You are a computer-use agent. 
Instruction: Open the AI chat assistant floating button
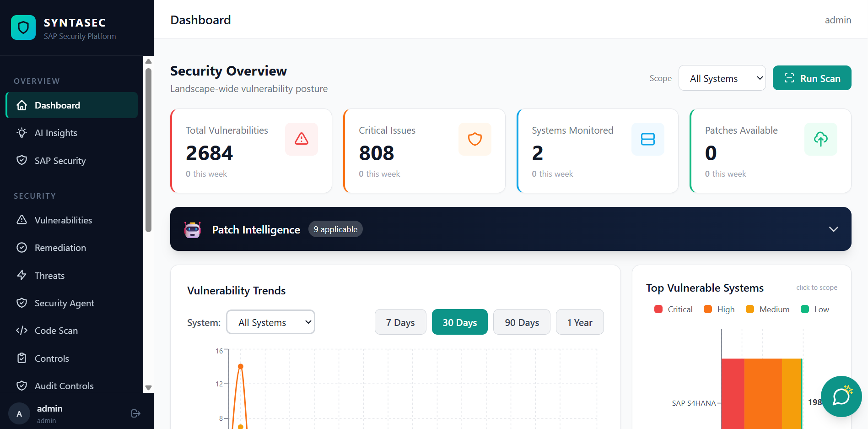(841, 396)
